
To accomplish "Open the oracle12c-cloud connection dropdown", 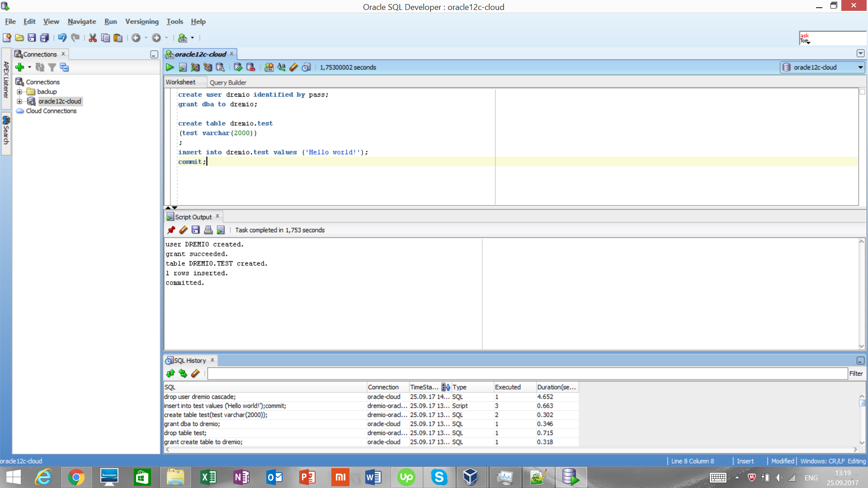I will click(x=860, y=67).
